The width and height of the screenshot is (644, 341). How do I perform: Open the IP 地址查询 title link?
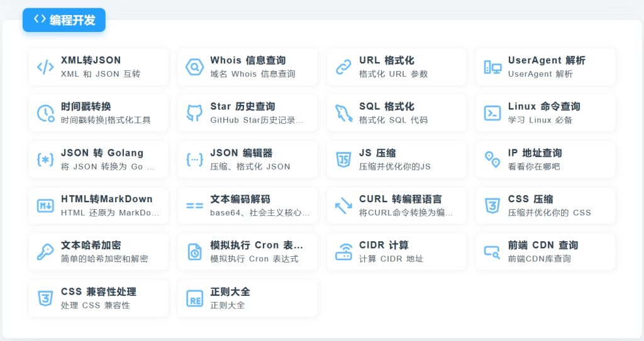tap(535, 153)
